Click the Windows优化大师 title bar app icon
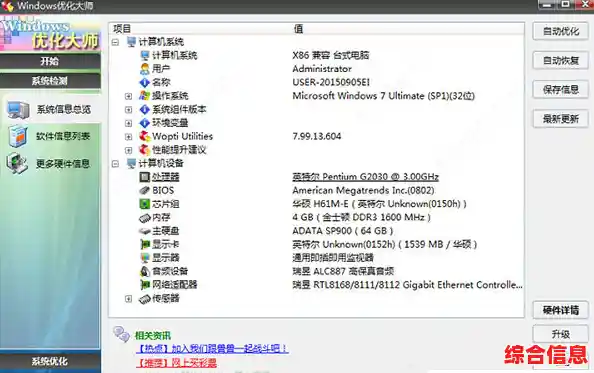The height and width of the screenshot is (373, 594). [x=7, y=6]
